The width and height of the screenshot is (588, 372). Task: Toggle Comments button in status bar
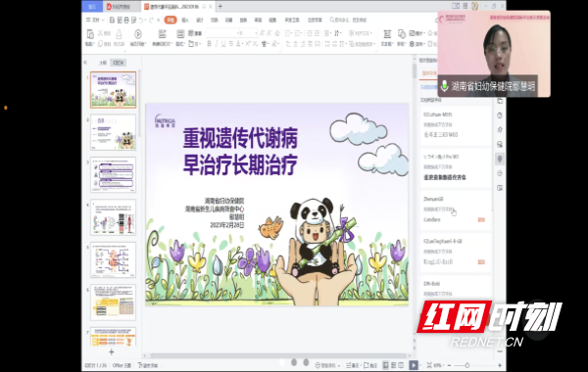pyautogui.click(x=370, y=365)
